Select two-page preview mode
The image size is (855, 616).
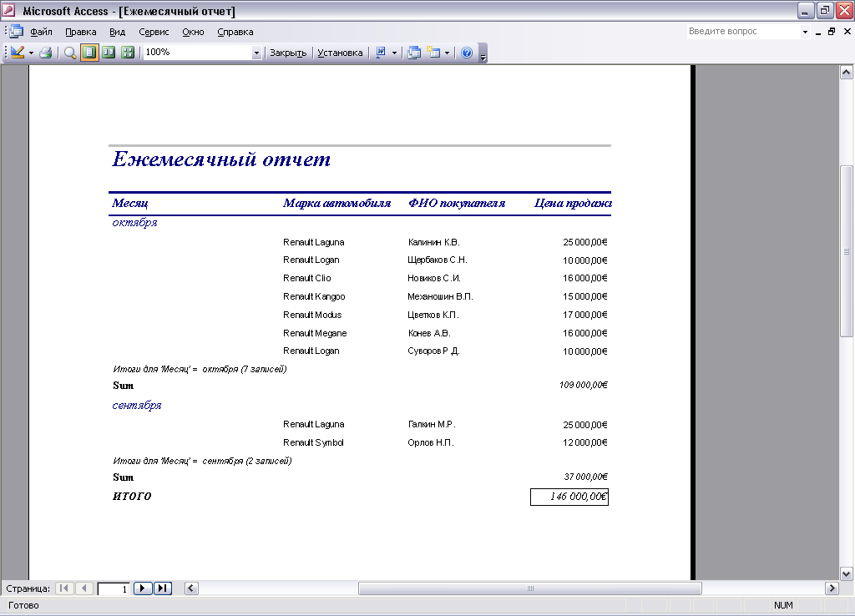click(x=109, y=53)
